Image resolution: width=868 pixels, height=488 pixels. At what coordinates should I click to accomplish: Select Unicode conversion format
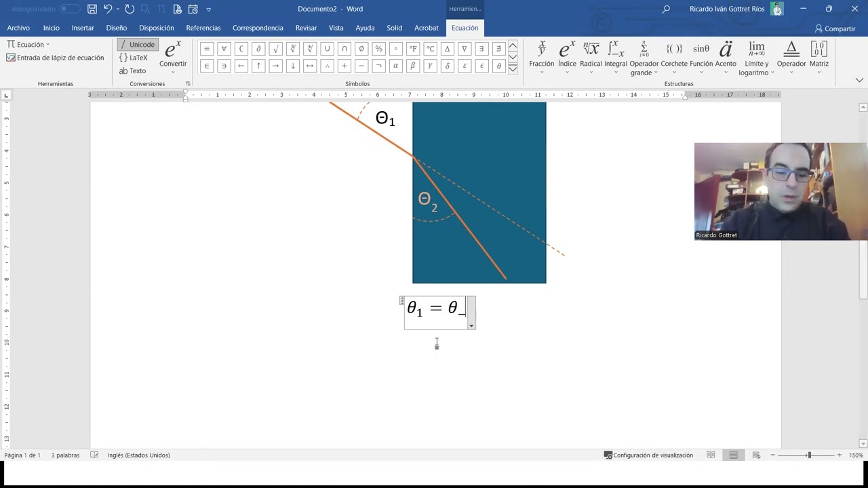tap(138, 45)
